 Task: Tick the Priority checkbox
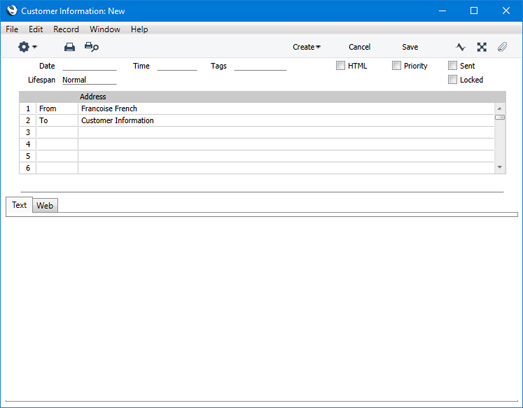point(396,65)
